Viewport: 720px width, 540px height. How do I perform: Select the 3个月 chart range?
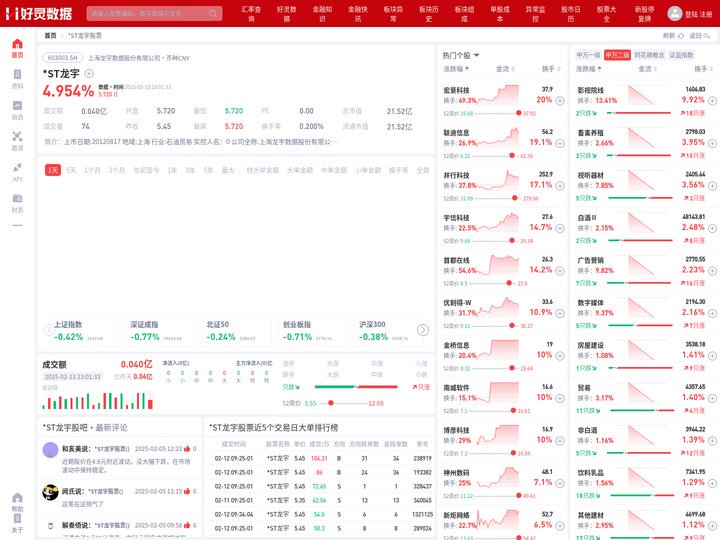[117, 170]
